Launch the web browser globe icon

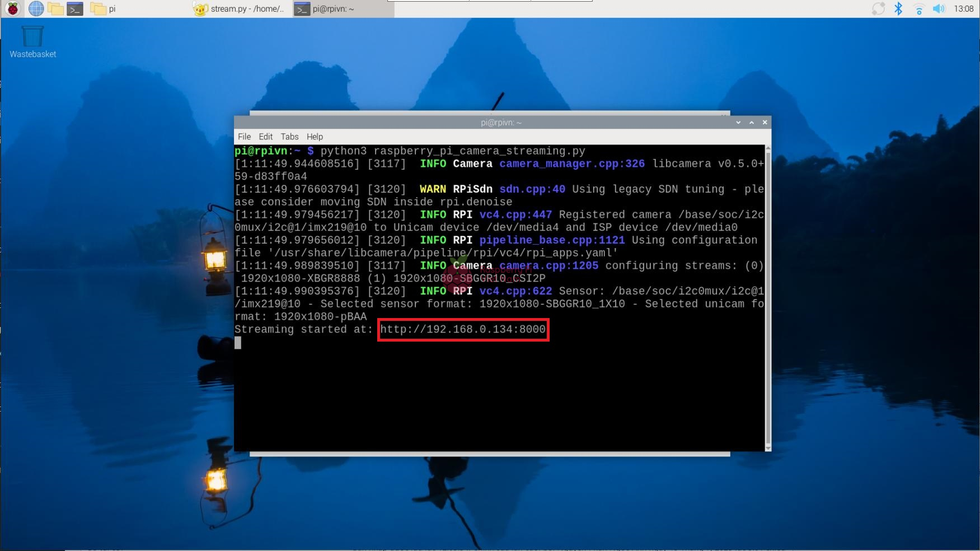[x=36, y=8]
